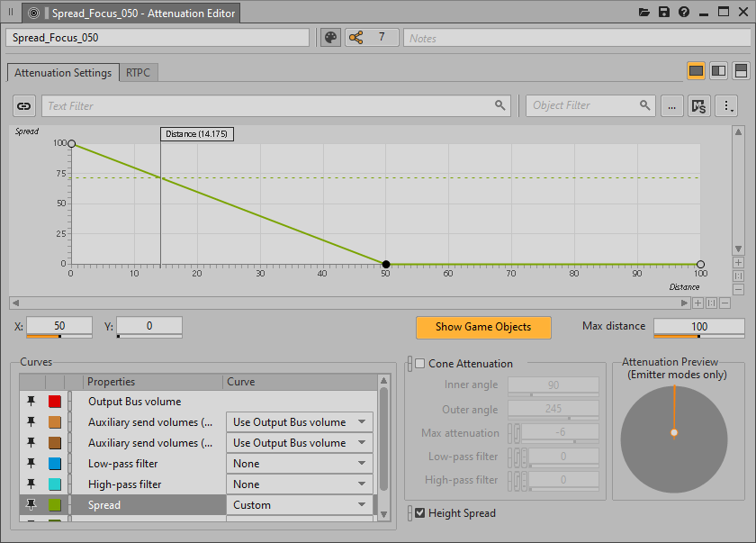The image size is (756, 543).
Task: Click the Notes input field
Action: (576, 38)
